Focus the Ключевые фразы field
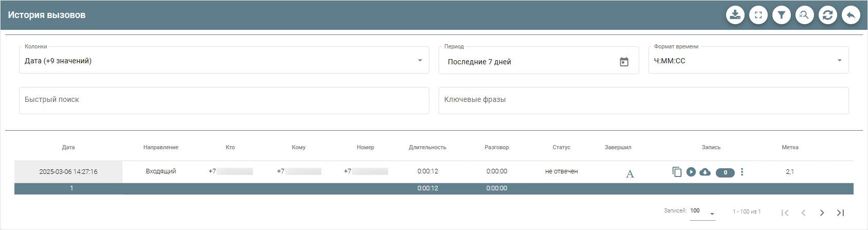The width and height of the screenshot is (868, 230). click(x=643, y=100)
